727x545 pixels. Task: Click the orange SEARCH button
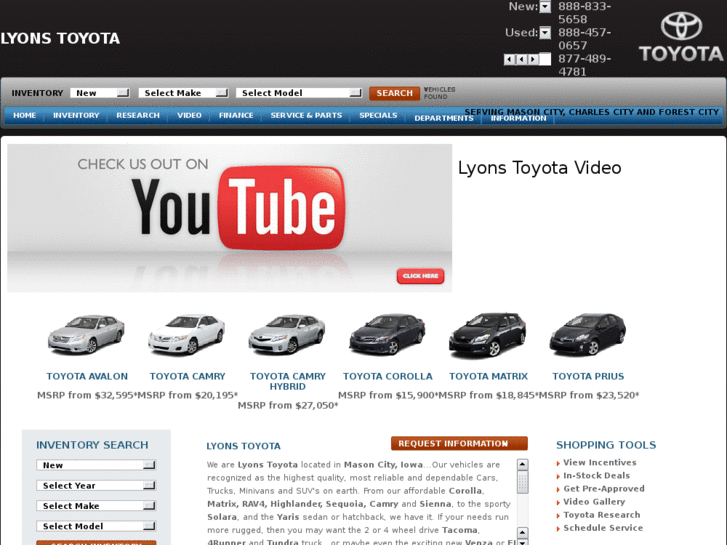tap(395, 93)
